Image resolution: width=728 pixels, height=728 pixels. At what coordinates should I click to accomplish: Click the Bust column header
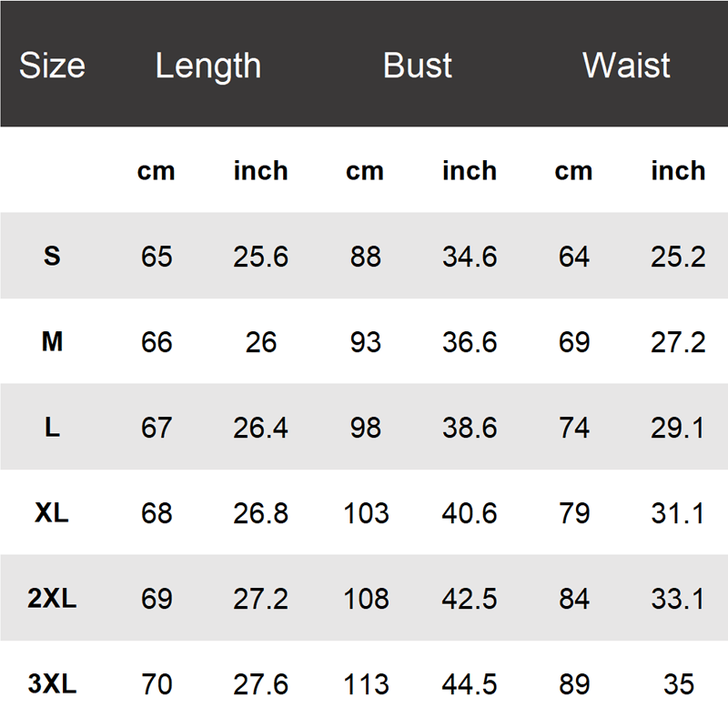(417, 65)
